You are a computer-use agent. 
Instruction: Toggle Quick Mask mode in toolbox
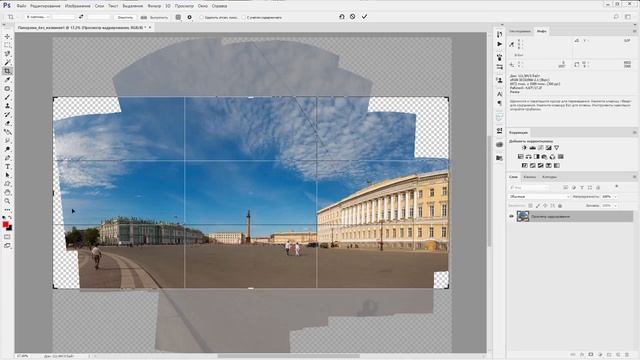point(7,237)
